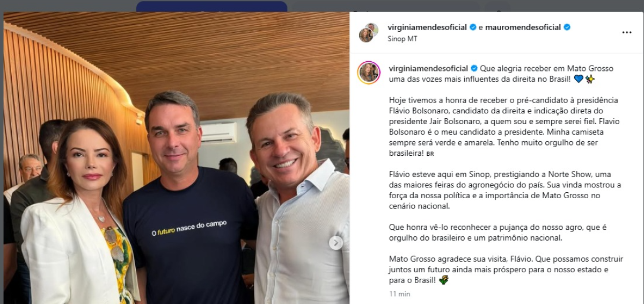Open the story-ringed avatar beside the caption
The width and height of the screenshot is (644, 304).
click(x=369, y=73)
